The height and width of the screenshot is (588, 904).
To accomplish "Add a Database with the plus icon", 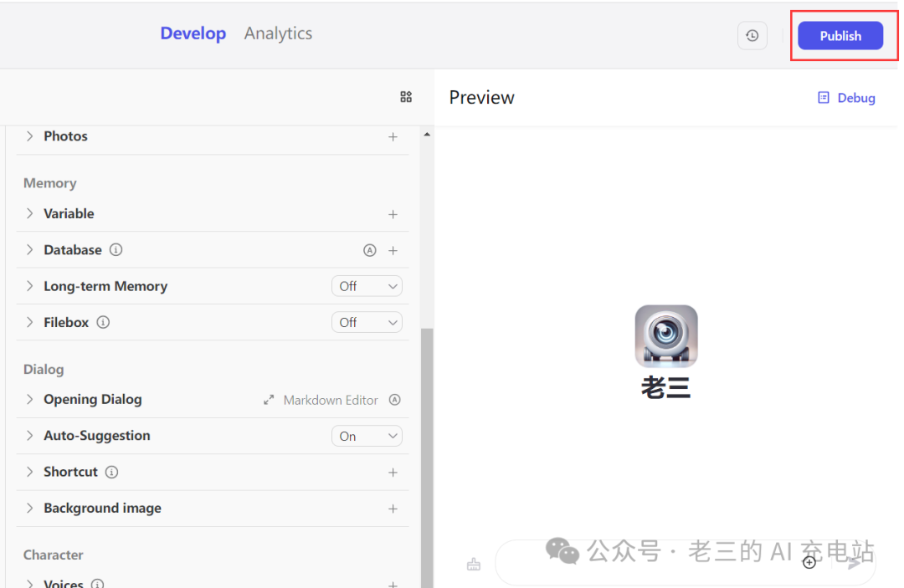I will (393, 251).
